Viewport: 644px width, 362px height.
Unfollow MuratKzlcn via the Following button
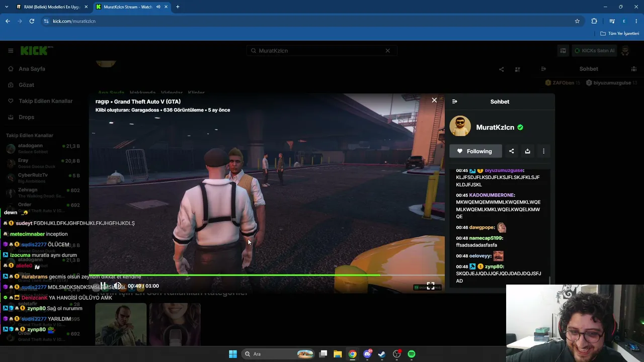click(475, 151)
